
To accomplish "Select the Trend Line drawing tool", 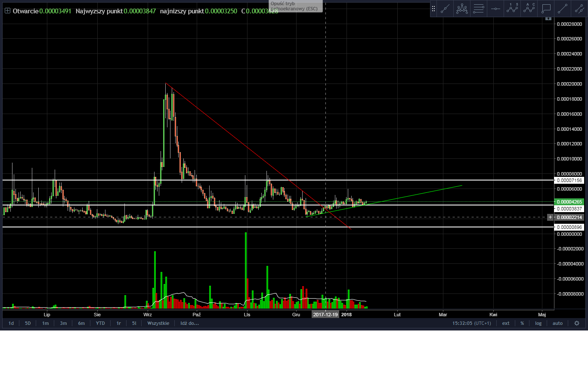I will (x=445, y=9).
